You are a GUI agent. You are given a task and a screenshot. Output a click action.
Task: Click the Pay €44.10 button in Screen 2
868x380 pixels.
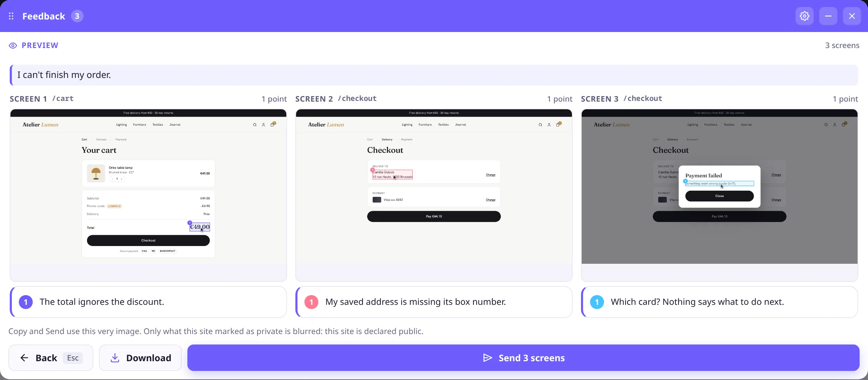click(x=434, y=216)
